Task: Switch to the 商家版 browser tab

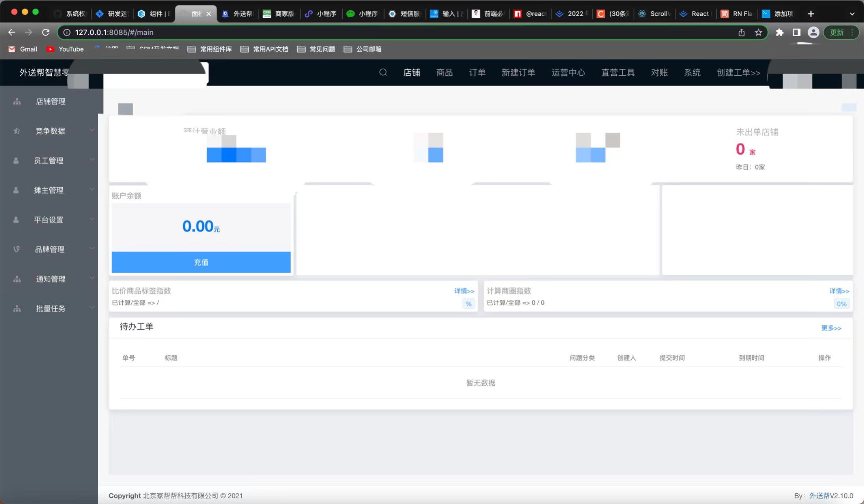Action: tap(279, 14)
